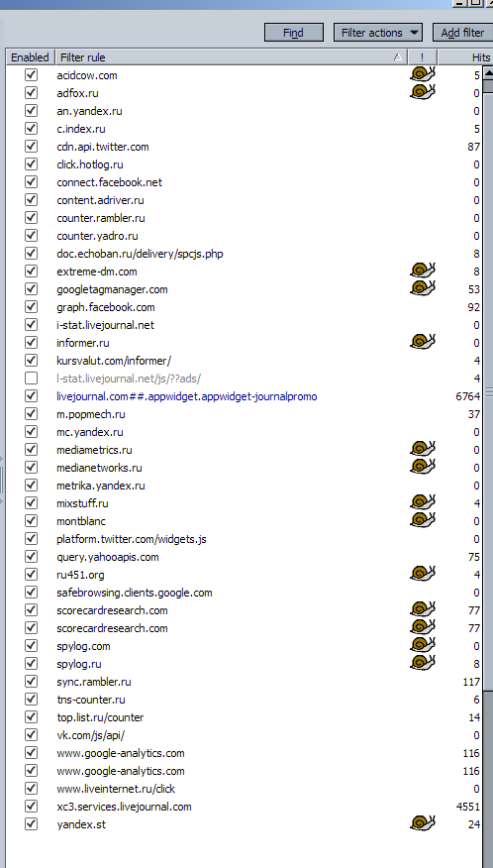Select the tns-counter.ru filter rule
The width and height of the screenshot is (493, 868).
(91, 700)
